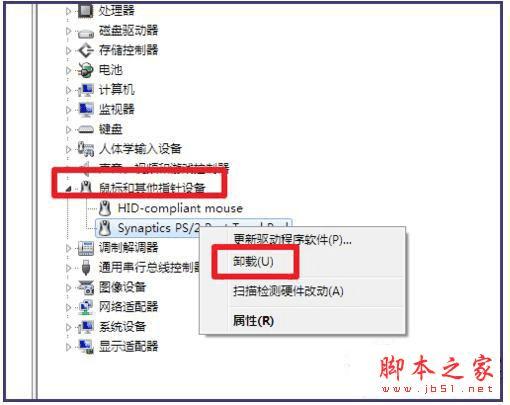
Task: Expand the system devices (系统设备) node
Action: (x=68, y=327)
